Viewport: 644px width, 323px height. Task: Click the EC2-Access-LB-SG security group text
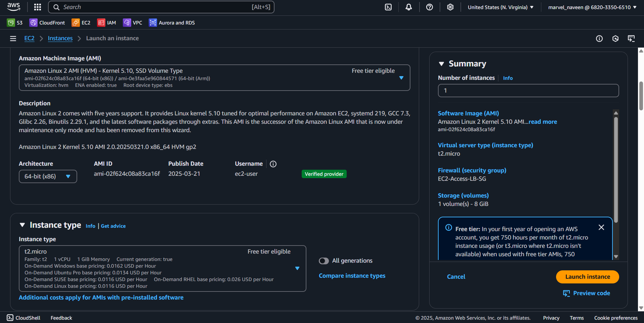[462, 179]
